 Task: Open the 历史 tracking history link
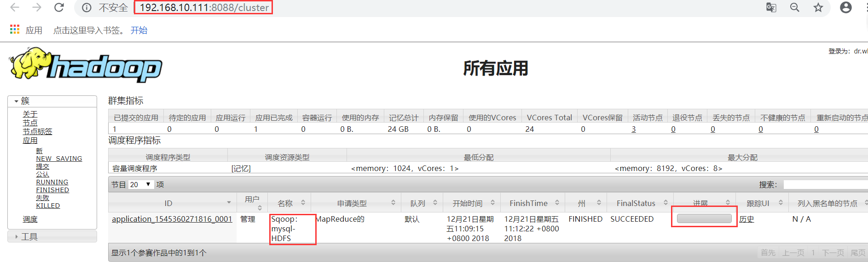tap(747, 219)
